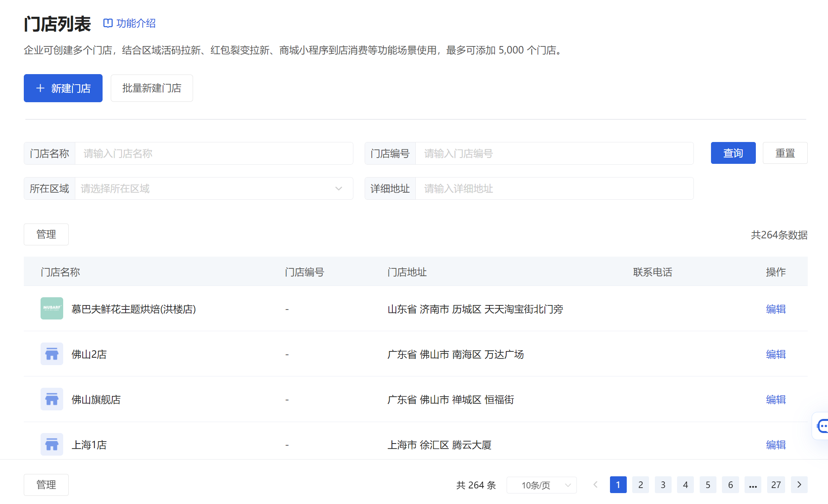
Task: Click the 管理 button above the table
Action: pyautogui.click(x=46, y=234)
